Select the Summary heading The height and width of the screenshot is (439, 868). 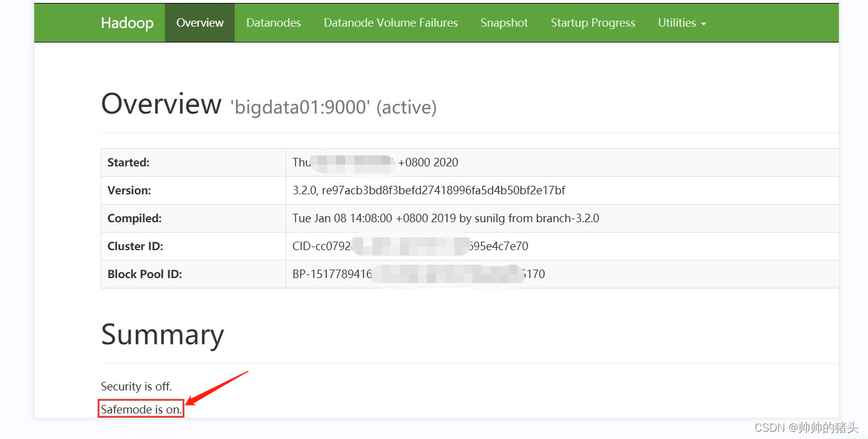tap(163, 334)
